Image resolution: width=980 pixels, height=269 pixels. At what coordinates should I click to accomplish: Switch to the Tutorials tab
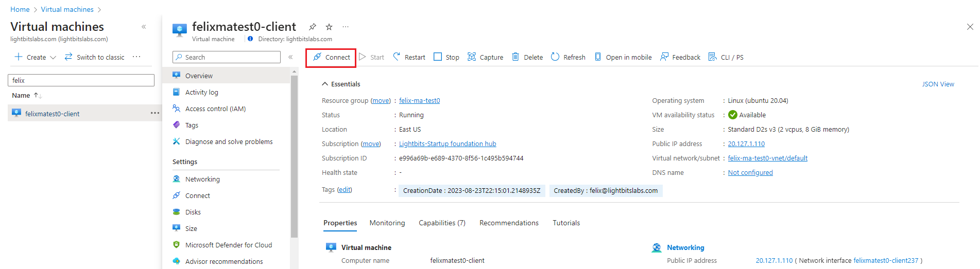pos(566,223)
